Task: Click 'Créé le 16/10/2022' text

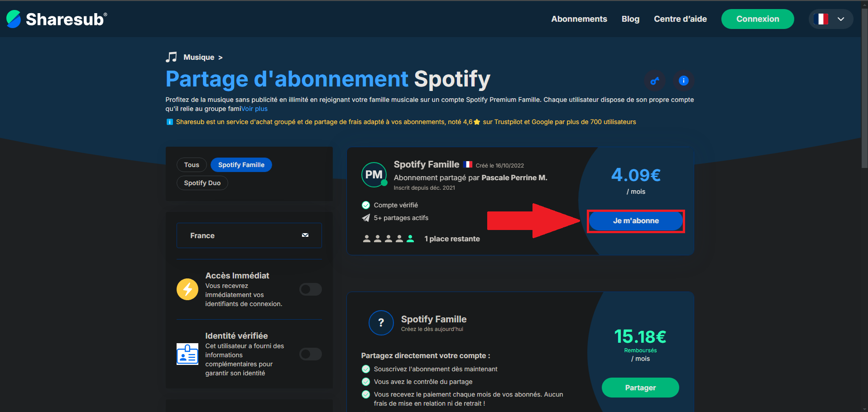Action: [x=500, y=166]
